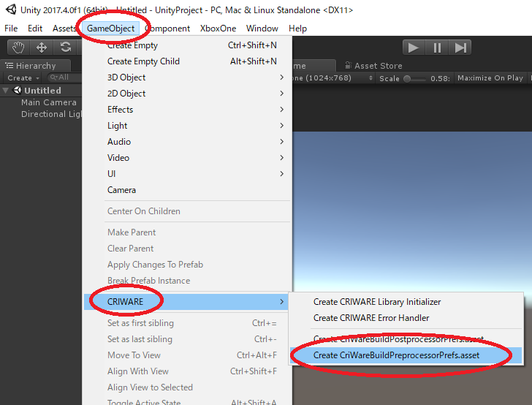Switch to the Asset Store tab
532x405 pixels.
pyautogui.click(x=373, y=66)
